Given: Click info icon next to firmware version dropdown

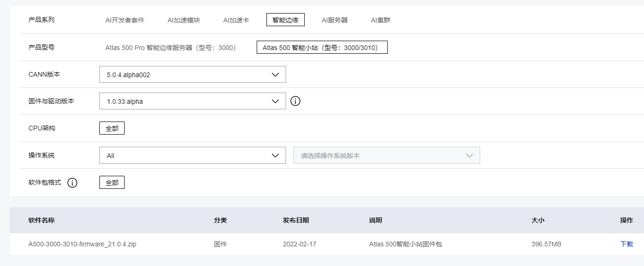Looking at the screenshot, I should (x=295, y=101).
